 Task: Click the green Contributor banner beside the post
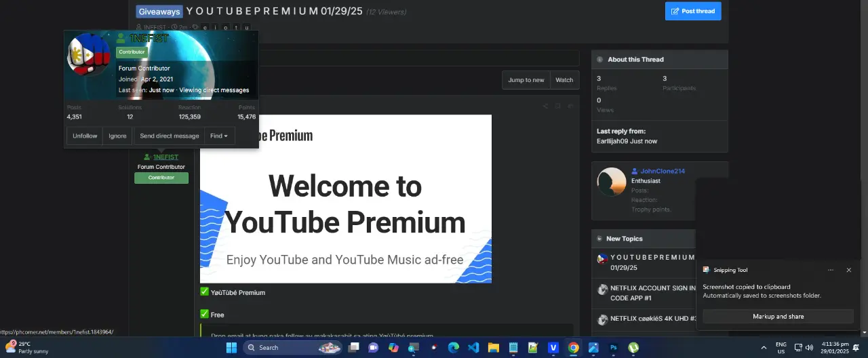coord(161,178)
